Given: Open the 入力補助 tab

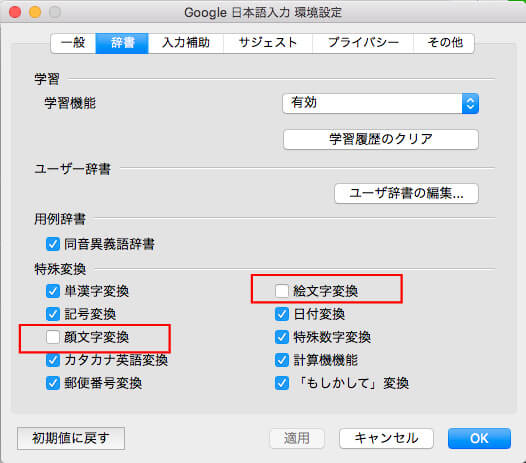Looking at the screenshot, I should click(x=186, y=43).
